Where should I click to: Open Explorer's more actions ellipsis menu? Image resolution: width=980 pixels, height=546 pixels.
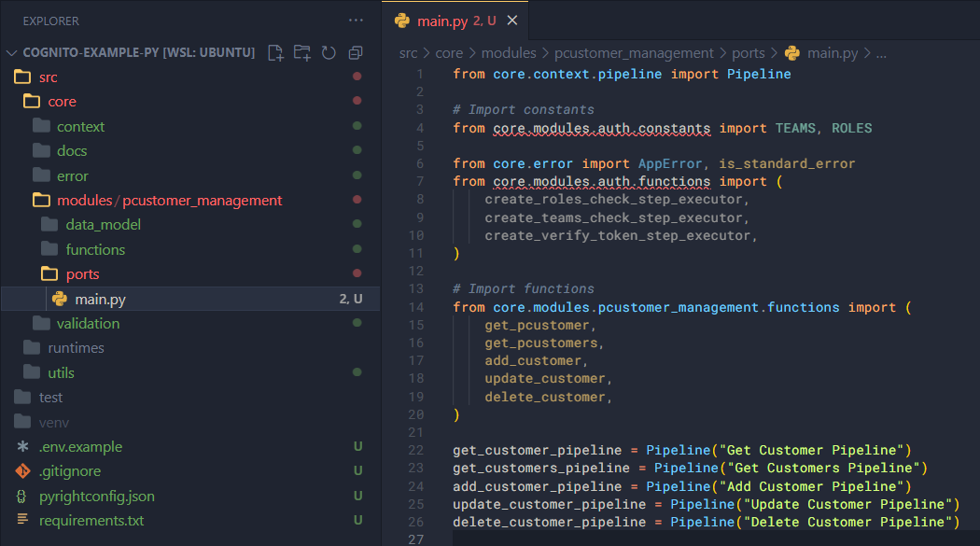pyautogui.click(x=356, y=21)
